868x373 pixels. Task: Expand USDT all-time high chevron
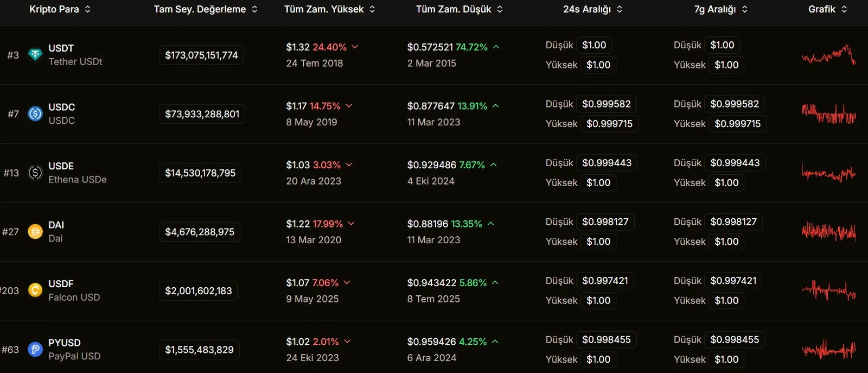click(355, 47)
